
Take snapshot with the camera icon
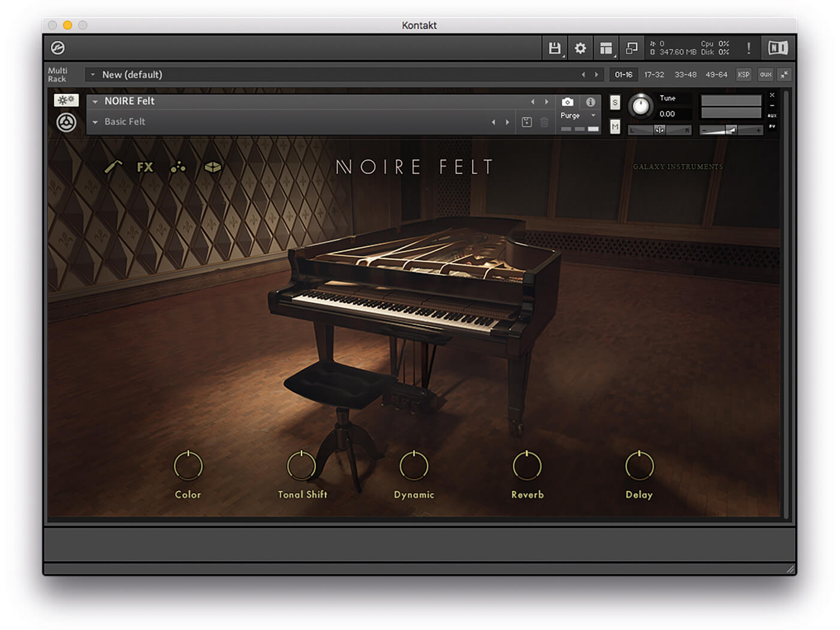(567, 102)
